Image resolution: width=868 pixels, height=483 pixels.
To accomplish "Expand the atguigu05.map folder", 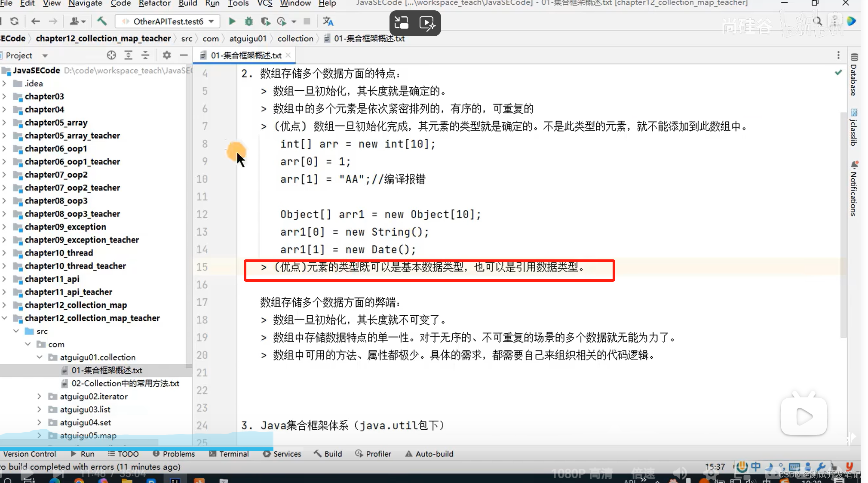I will pyautogui.click(x=39, y=435).
